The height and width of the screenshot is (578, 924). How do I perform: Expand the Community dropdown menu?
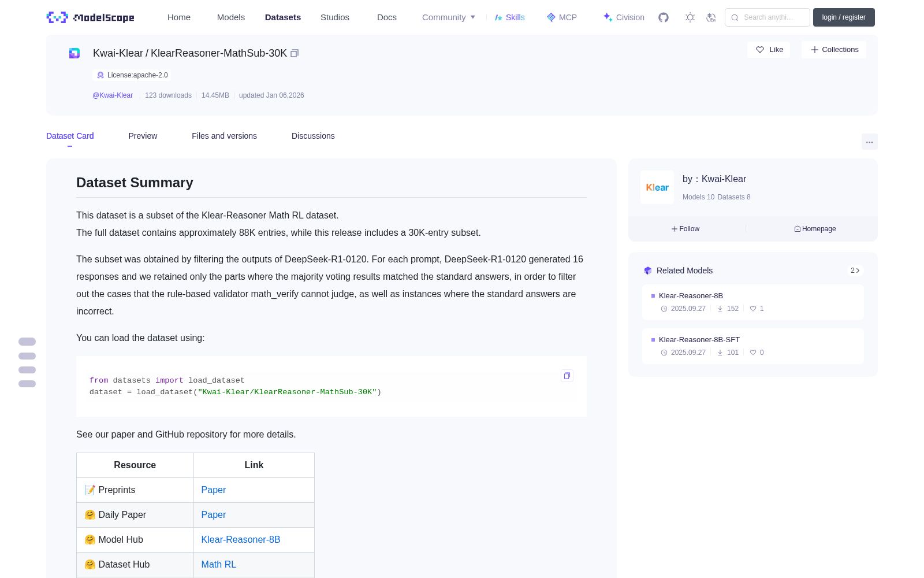(x=449, y=17)
